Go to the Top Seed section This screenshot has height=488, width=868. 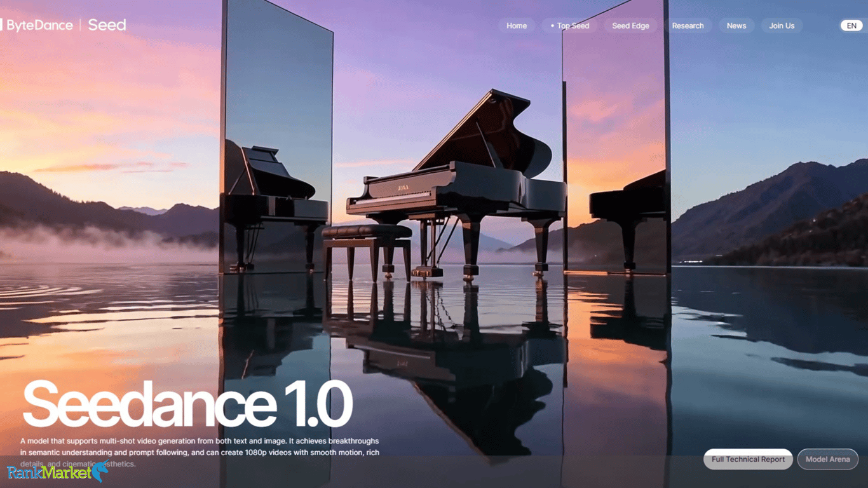tap(570, 25)
